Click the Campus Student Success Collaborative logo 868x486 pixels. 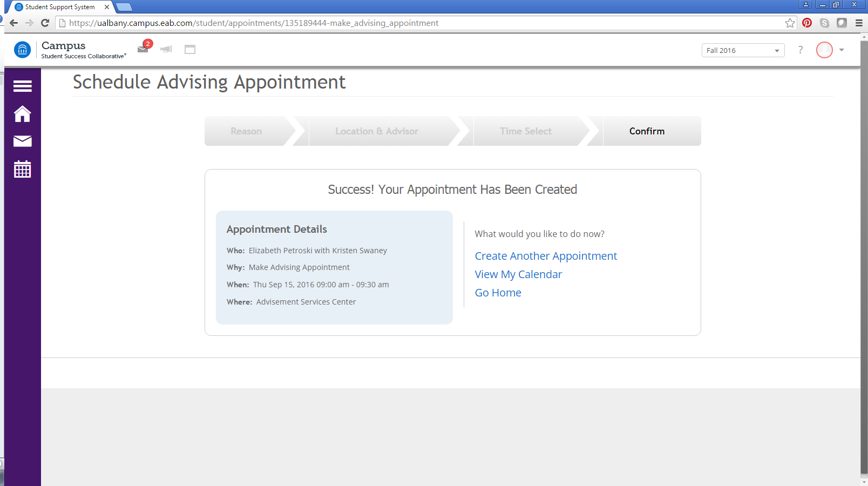pos(22,49)
